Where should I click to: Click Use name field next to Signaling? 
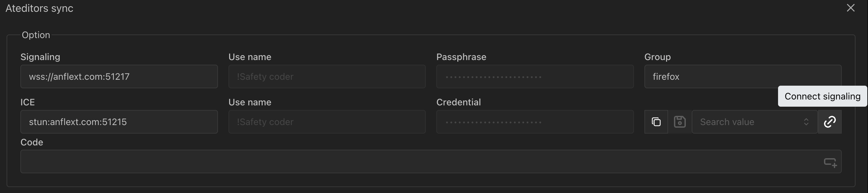[x=327, y=76]
